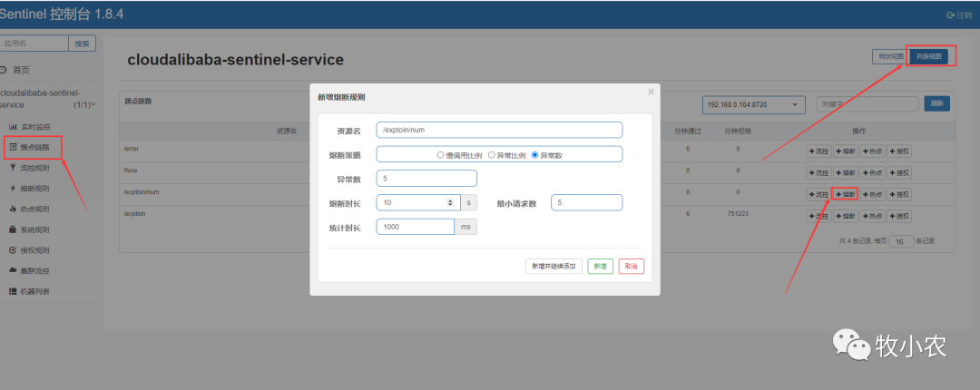Click the 最小请求数 input field

pyautogui.click(x=587, y=202)
